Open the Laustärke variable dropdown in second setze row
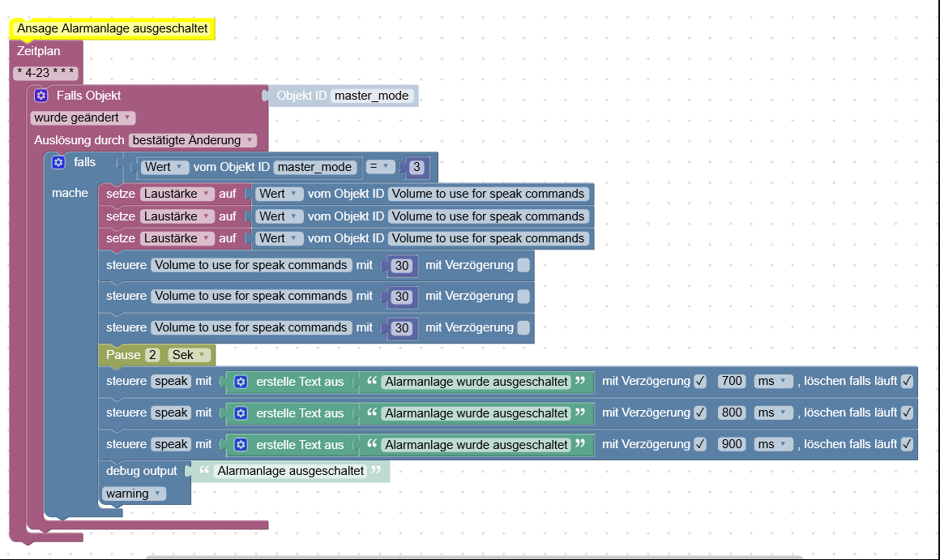The width and height of the screenshot is (940, 560). coord(177,216)
